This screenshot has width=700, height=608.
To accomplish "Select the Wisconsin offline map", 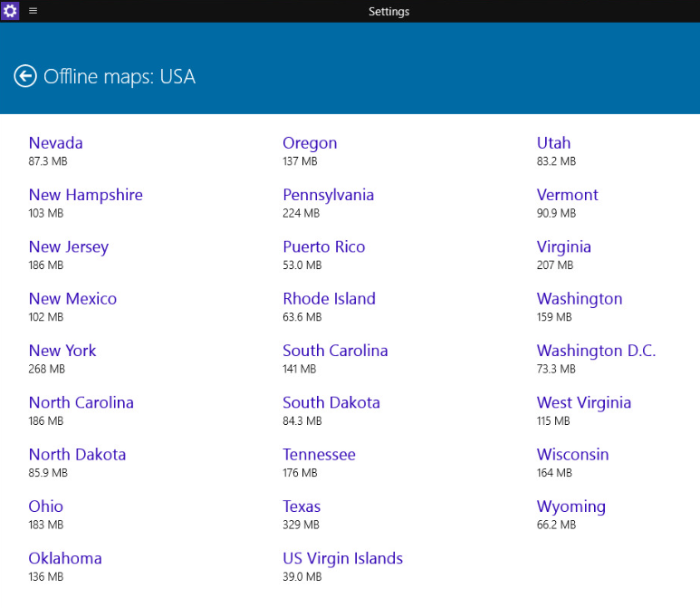I will coord(572,454).
